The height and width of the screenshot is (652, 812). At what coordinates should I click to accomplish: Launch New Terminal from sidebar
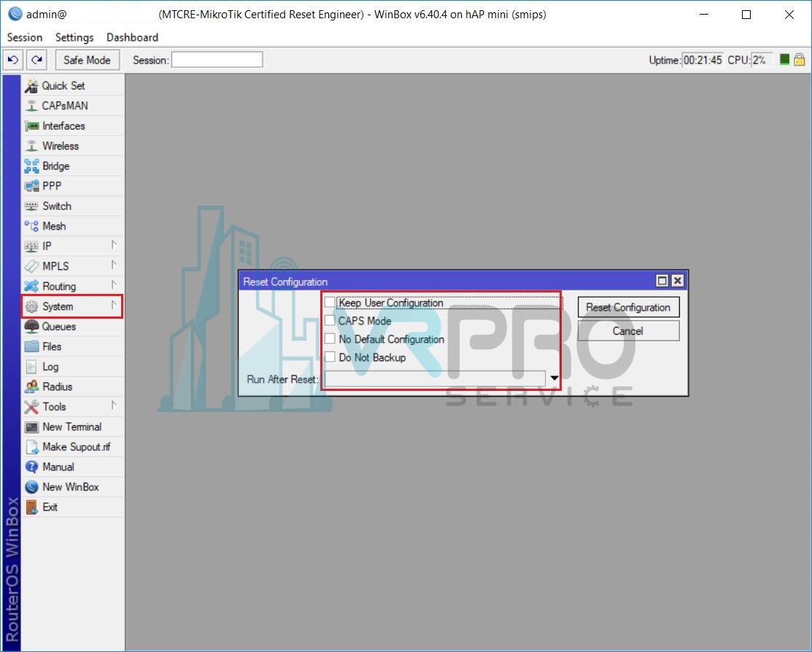coord(72,427)
